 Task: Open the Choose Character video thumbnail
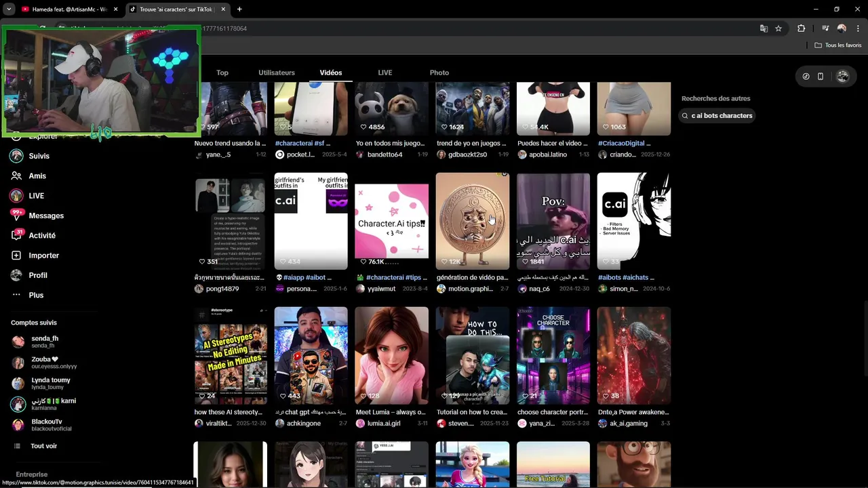coord(553,356)
